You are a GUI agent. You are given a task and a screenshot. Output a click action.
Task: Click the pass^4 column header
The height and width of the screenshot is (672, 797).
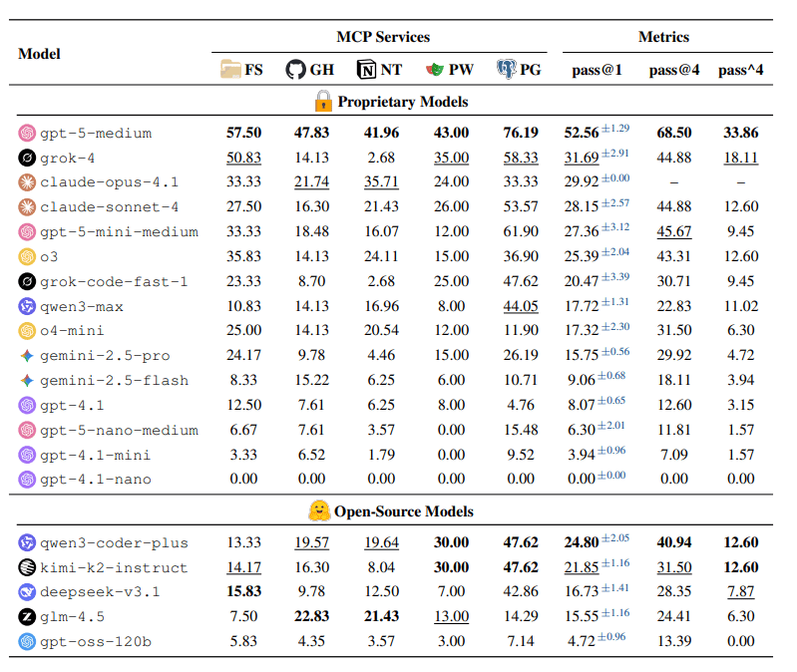pyautogui.click(x=740, y=70)
